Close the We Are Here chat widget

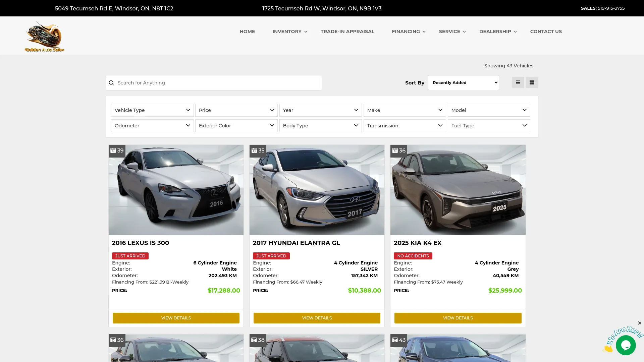point(640,323)
